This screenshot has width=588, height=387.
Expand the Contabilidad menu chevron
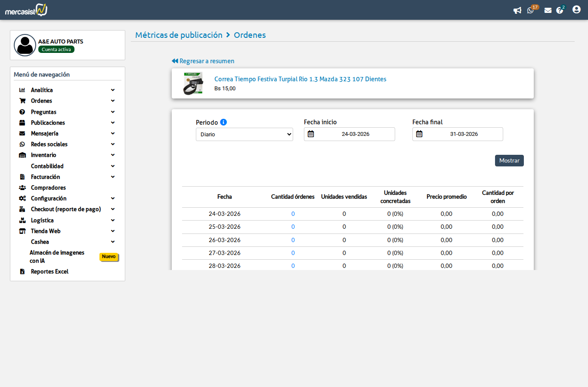coord(113,166)
